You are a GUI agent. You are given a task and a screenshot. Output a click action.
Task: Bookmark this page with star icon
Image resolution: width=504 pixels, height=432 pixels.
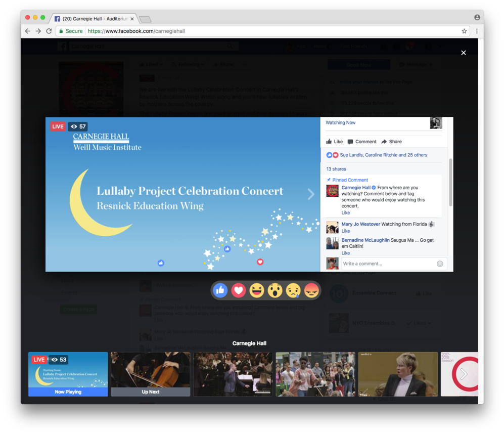pos(464,31)
